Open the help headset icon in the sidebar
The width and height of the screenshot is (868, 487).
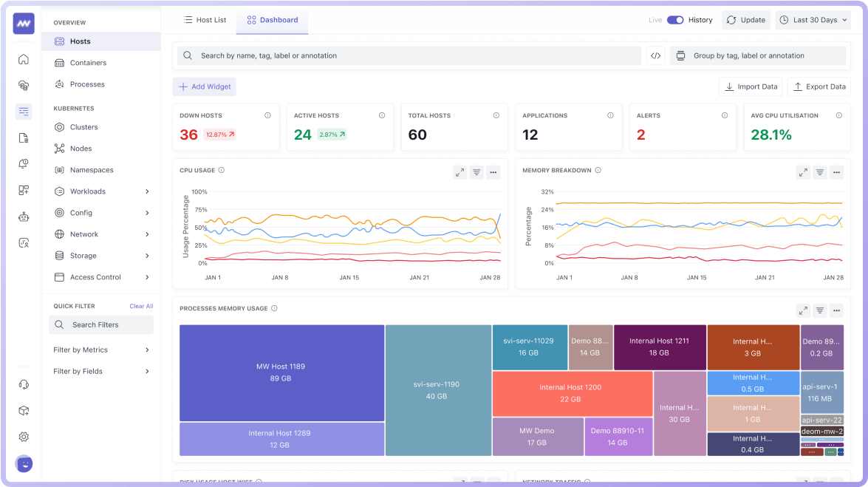tap(23, 384)
